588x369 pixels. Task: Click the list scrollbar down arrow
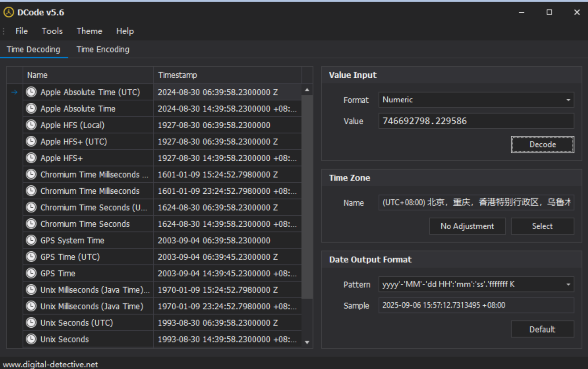click(x=307, y=342)
